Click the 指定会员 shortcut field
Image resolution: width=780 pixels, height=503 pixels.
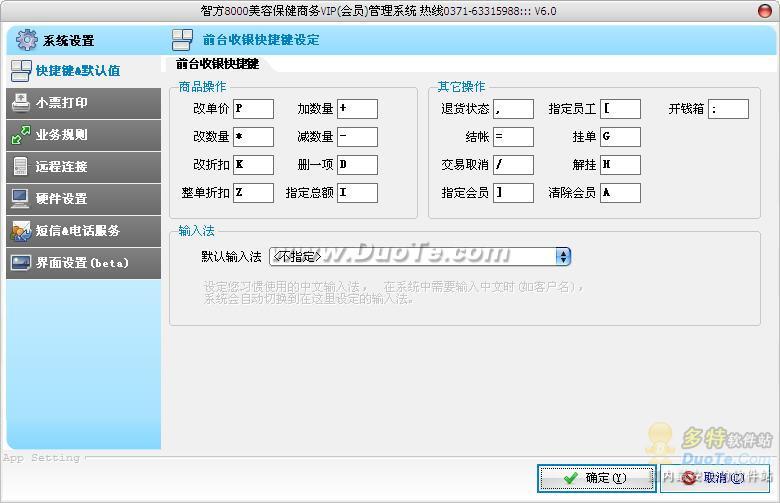tap(513, 193)
